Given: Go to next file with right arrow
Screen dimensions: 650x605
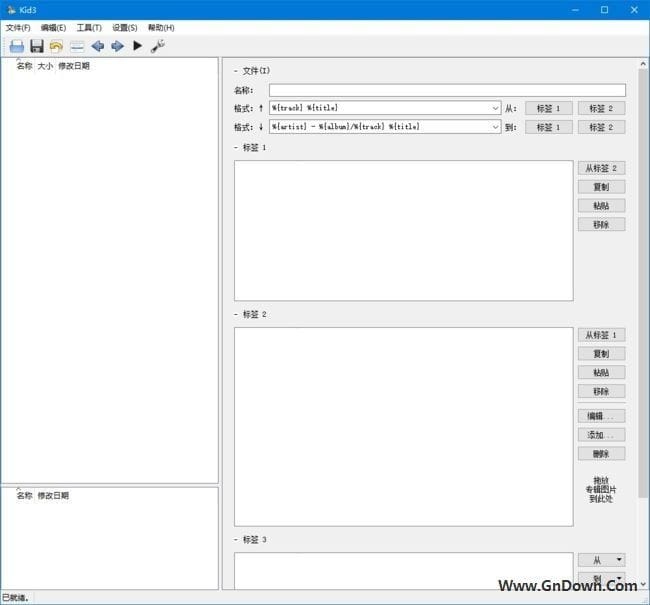Looking at the screenshot, I should tap(117, 46).
